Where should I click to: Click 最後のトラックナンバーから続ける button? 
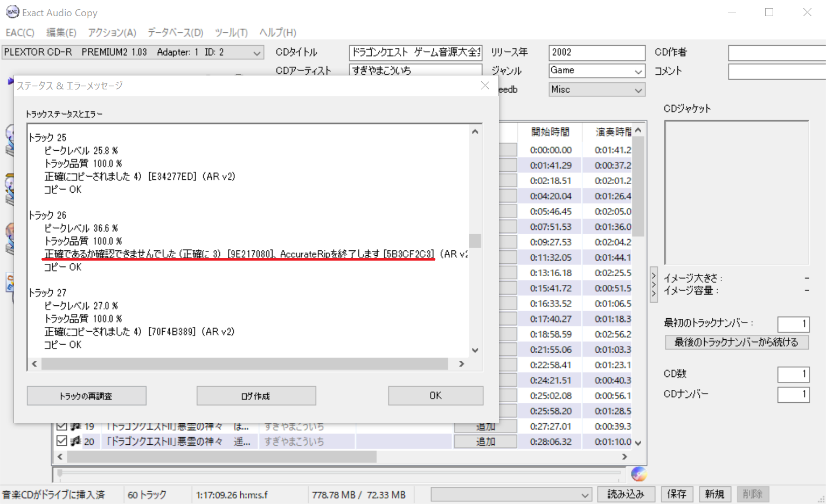(x=737, y=342)
